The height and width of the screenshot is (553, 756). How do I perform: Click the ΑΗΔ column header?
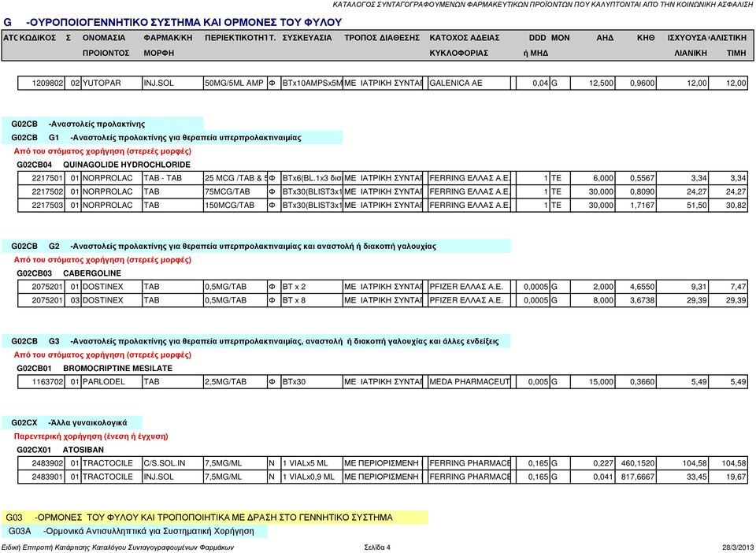coord(605,38)
